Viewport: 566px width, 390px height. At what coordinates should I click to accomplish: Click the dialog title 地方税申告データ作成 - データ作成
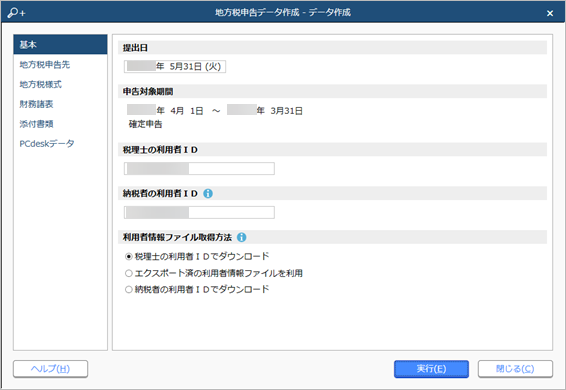283,13
